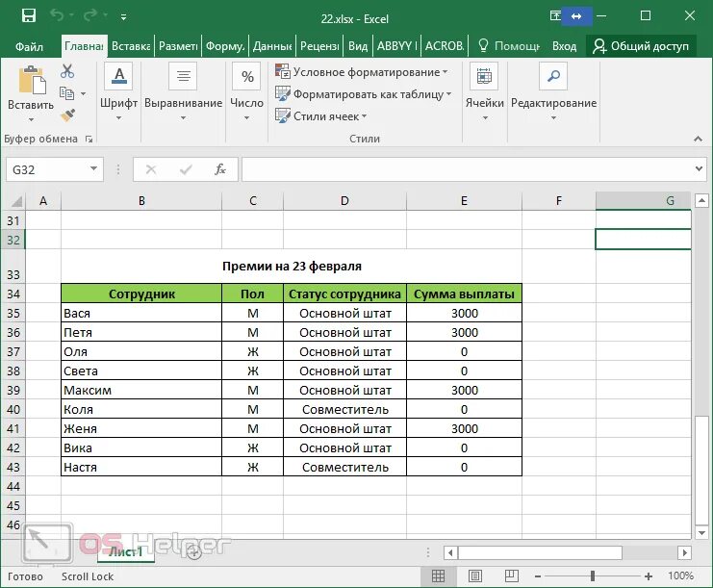
Task: Switch to the Вставка ribbon tab
Action: coord(131,46)
